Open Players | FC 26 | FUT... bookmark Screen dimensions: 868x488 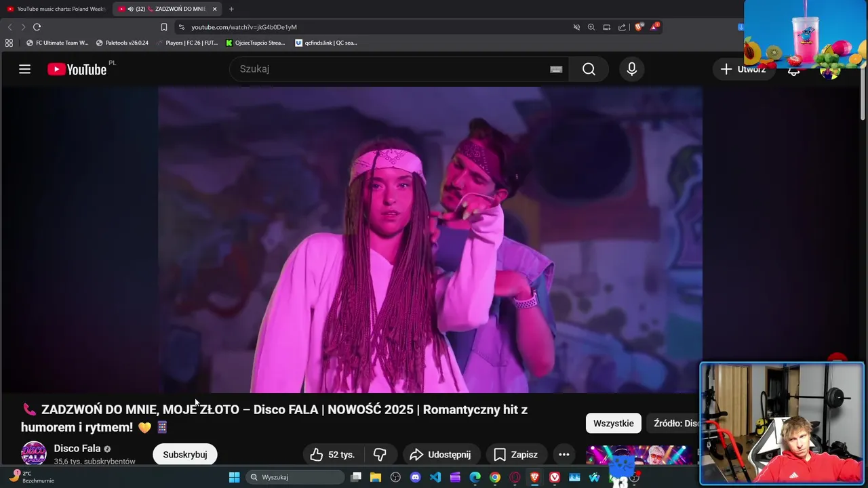coord(186,43)
